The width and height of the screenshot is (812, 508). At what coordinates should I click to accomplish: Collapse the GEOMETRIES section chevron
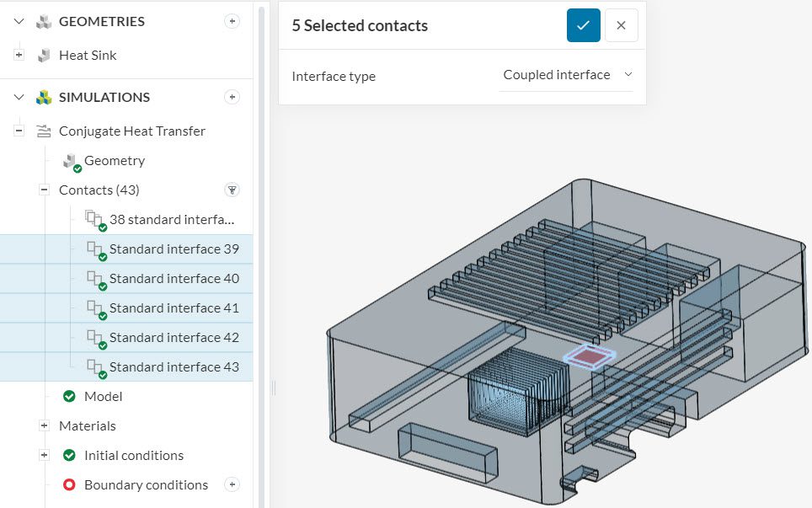point(17,21)
